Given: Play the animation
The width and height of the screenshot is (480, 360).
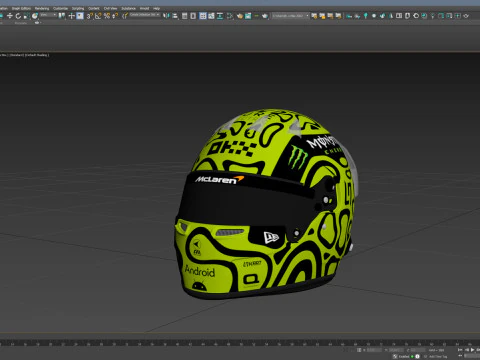Looking at the screenshot, I should 473,350.
